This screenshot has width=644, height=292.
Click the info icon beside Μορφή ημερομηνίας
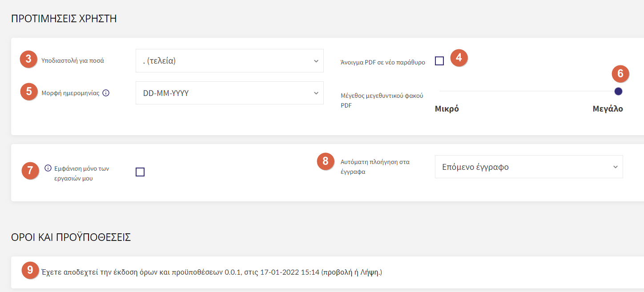pos(106,93)
